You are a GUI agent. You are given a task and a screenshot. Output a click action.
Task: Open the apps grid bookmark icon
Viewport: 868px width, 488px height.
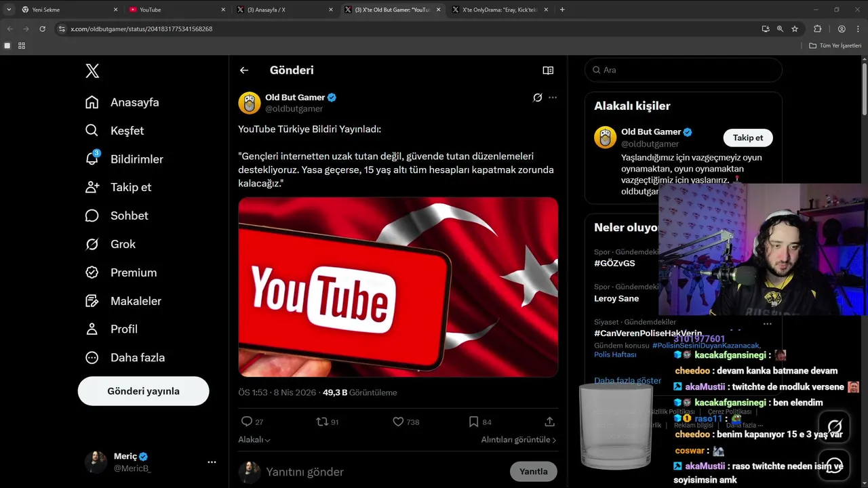coord(22,45)
